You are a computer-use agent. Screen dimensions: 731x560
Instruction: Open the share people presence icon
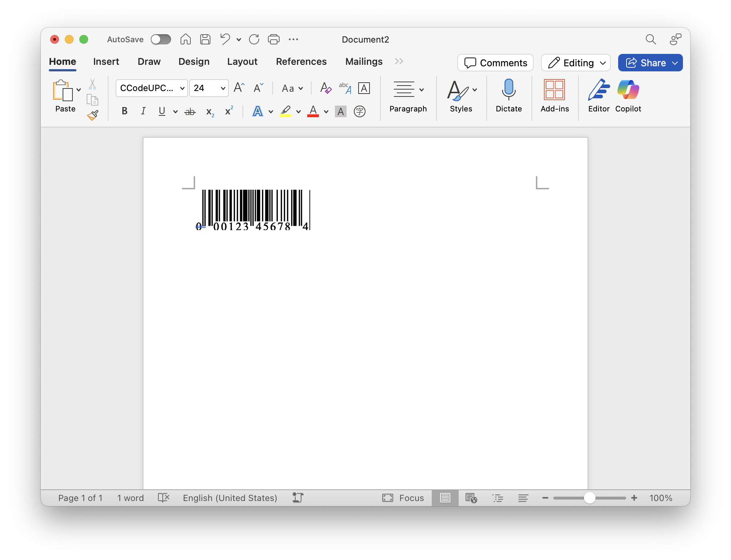tap(675, 39)
